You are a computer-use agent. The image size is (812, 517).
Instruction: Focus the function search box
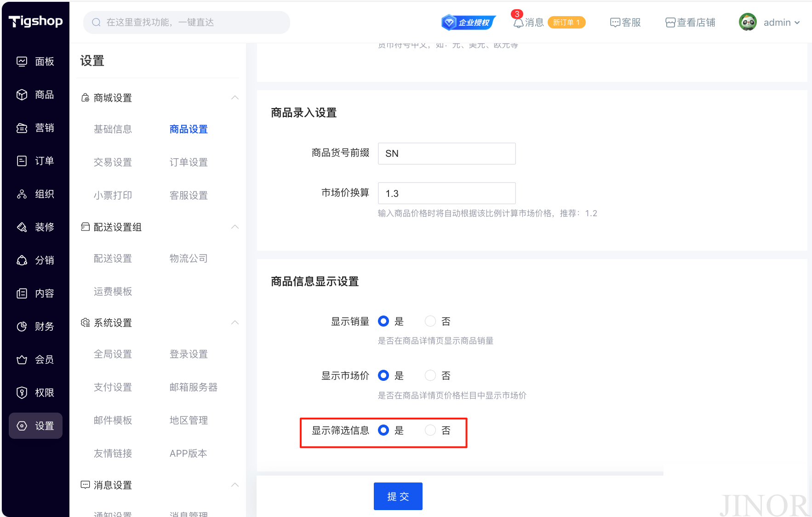pyautogui.click(x=186, y=23)
